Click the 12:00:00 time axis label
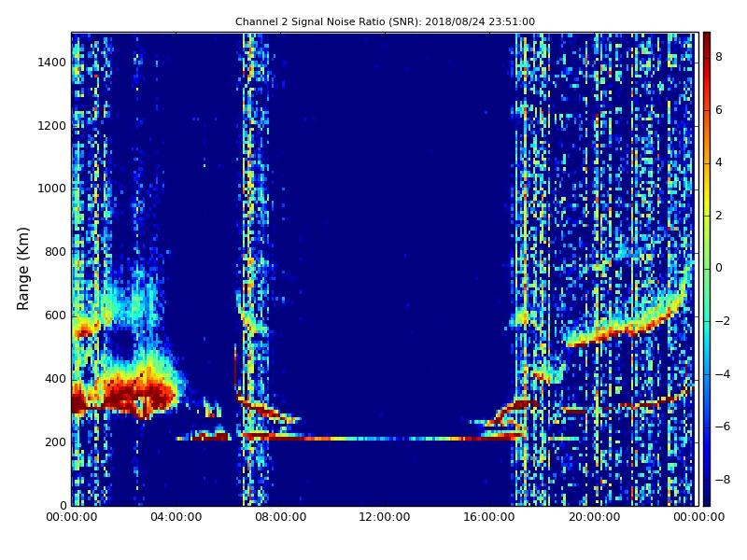747x560 pixels. pos(385,517)
